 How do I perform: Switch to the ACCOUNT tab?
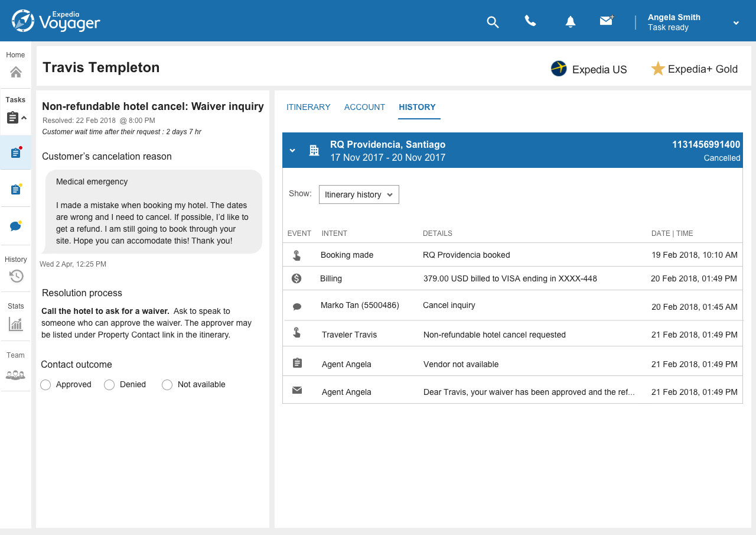pos(364,107)
